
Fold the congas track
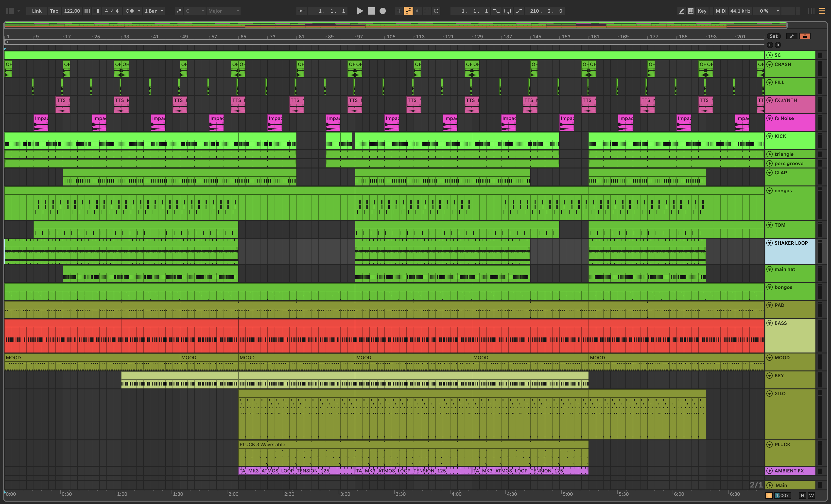[770, 191]
